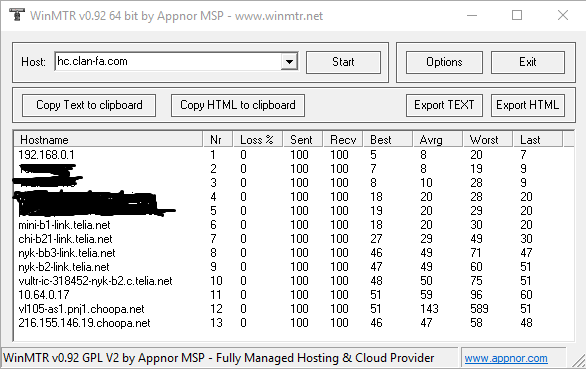Click the Worst value 75
Screen dimensions: 586x369
(476, 281)
